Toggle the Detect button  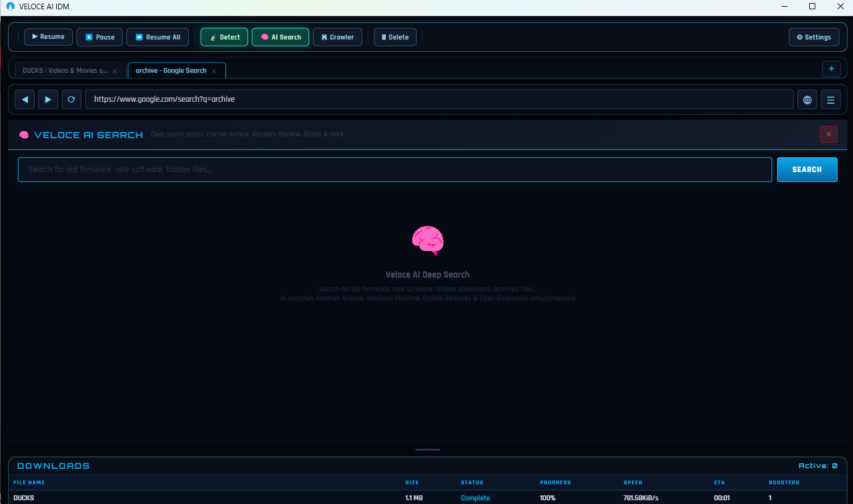[225, 37]
